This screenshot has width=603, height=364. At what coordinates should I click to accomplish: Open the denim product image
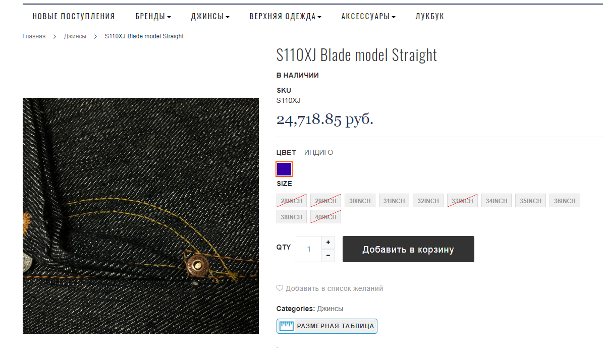click(141, 216)
